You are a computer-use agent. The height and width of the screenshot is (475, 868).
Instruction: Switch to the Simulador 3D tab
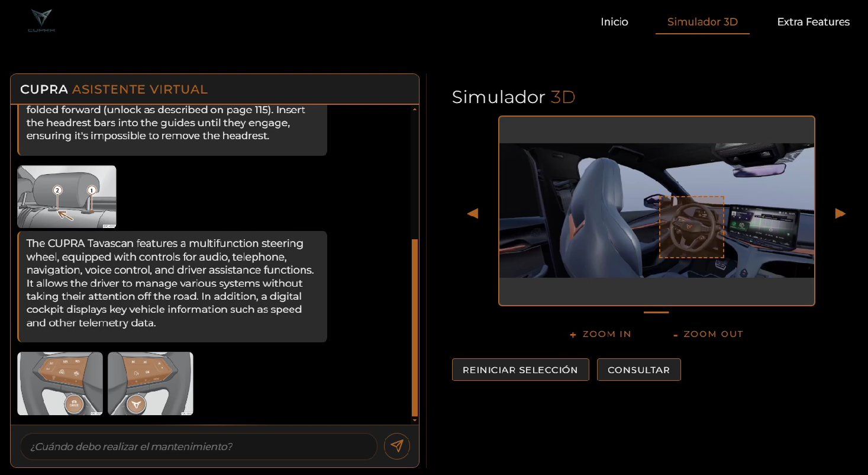coord(702,22)
